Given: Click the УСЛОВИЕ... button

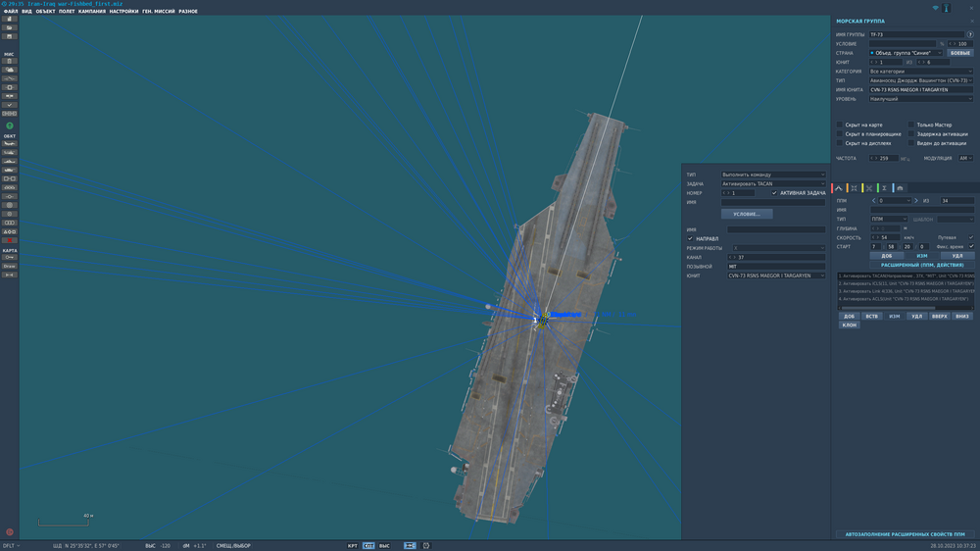Looking at the screenshot, I should pos(747,214).
